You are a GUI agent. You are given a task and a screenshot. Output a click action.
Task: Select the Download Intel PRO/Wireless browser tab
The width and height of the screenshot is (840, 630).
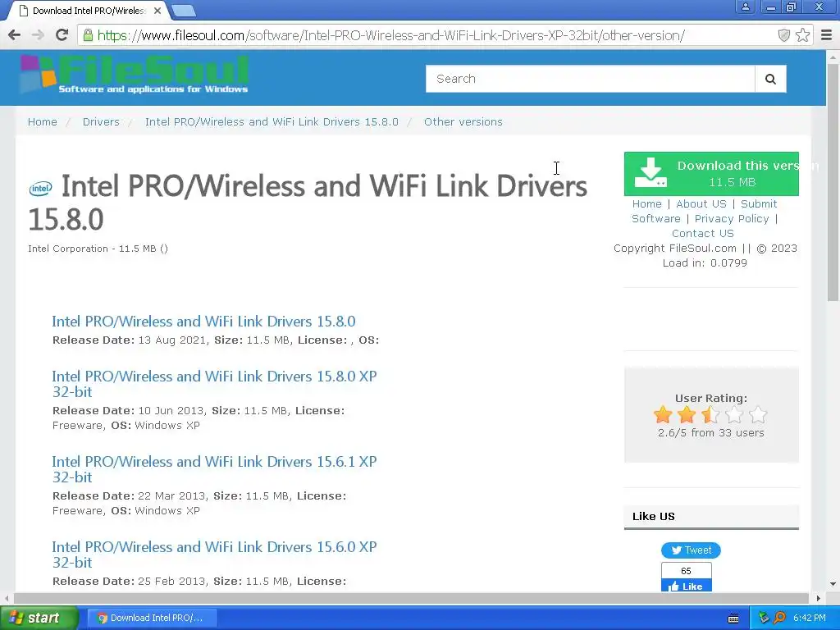[89, 11]
